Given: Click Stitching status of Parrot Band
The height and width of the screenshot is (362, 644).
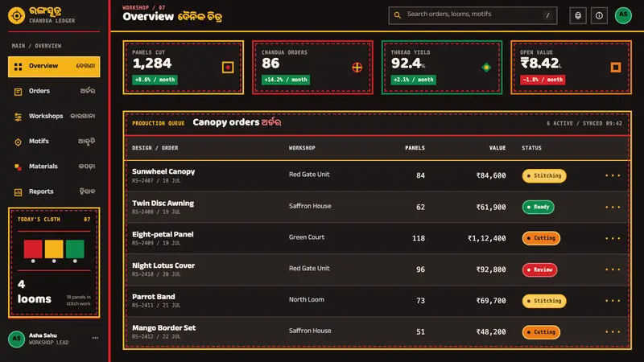Looking at the screenshot, I should coord(544,301).
